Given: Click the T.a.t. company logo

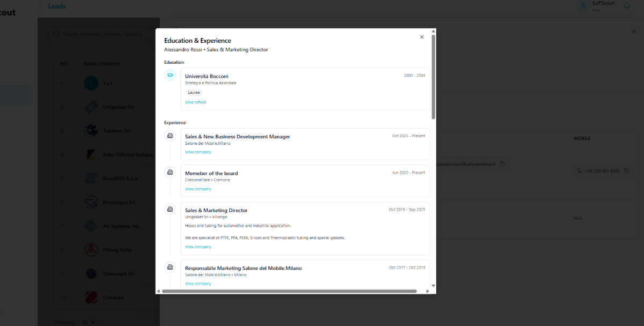Looking at the screenshot, I should (x=91, y=83).
